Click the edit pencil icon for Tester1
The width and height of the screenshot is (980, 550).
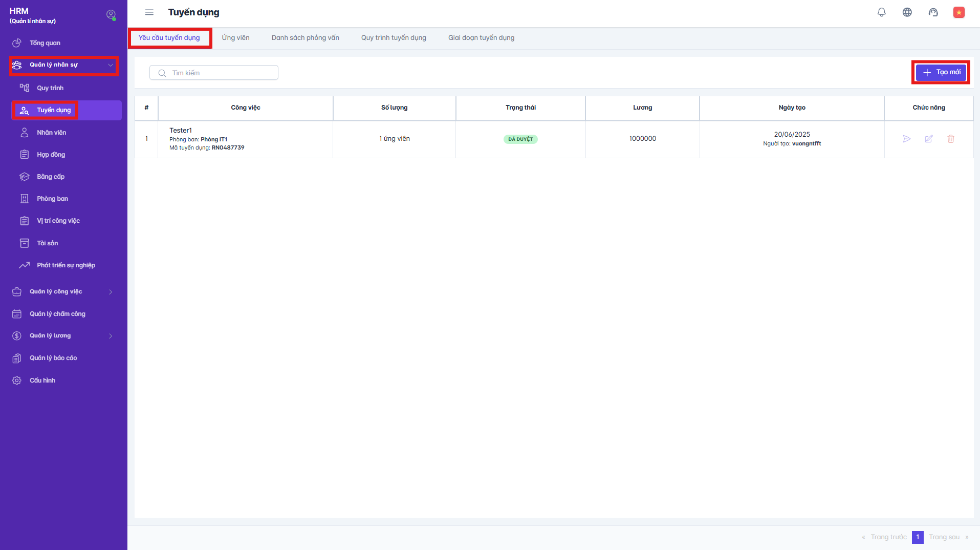click(928, 139)
